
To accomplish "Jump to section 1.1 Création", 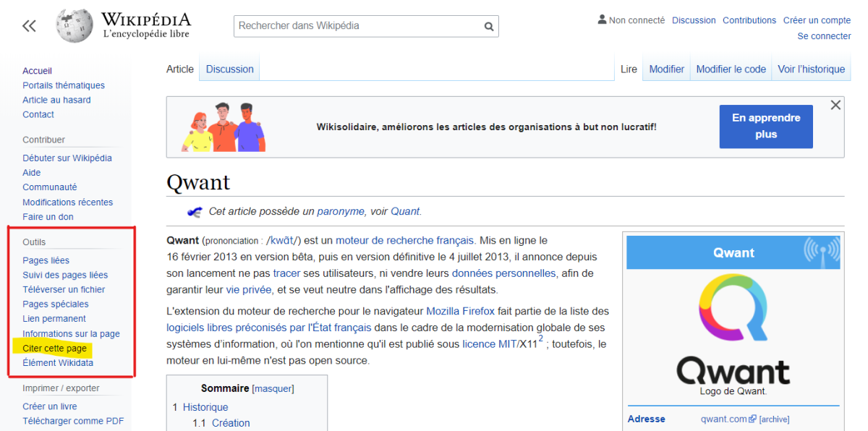I will [231, 423].
